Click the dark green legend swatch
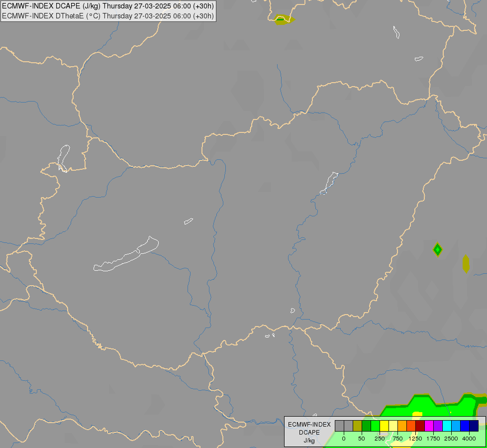This screenshot has width=487, height=448. click(x=366, y=426)
